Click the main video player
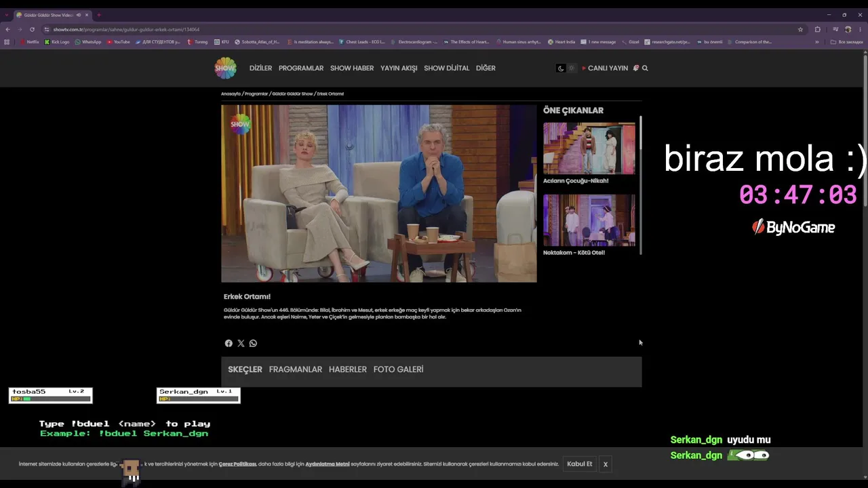Image resolution: width=868 pixels, height=488 pixels. [378, 193]
